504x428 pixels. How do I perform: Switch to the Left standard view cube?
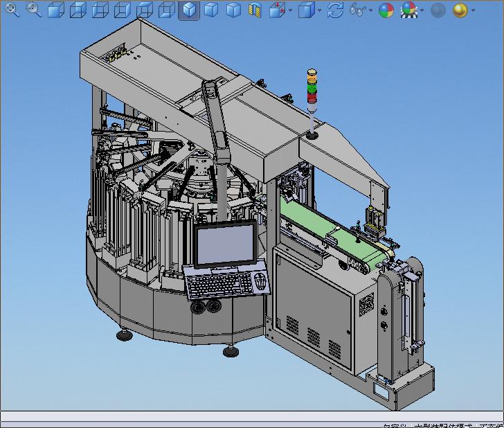[x=100, y=10]
